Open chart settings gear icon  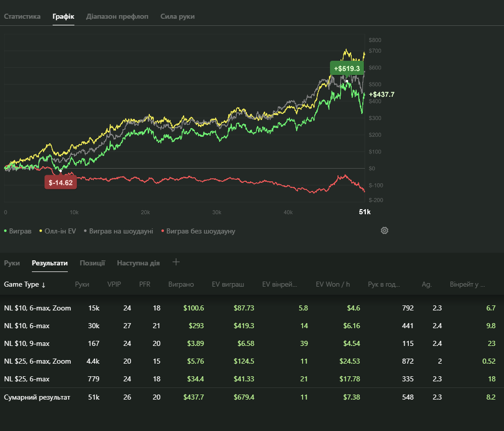point(385,230)
